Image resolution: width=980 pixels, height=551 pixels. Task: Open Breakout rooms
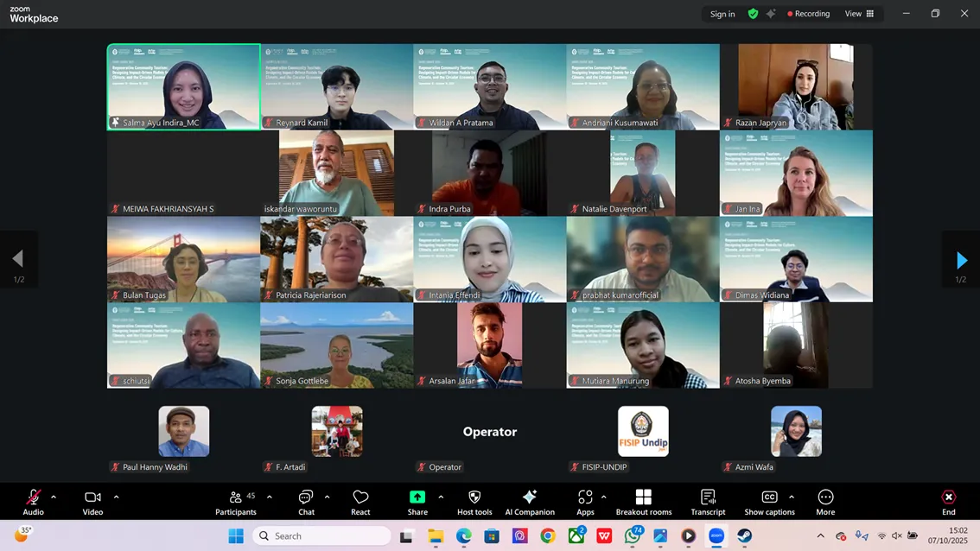tap(643, 502)
